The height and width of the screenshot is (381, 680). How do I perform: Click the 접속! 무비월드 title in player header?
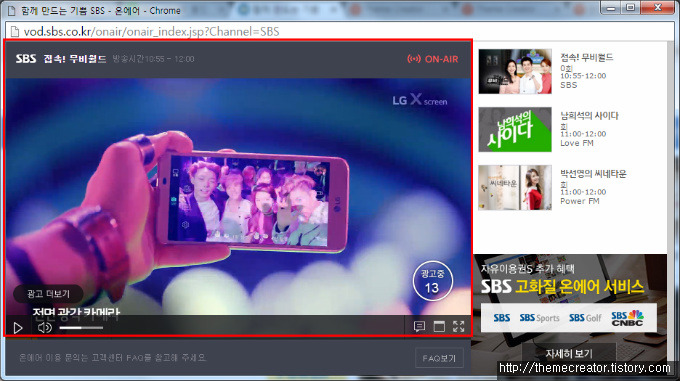(x=75, y=59)
